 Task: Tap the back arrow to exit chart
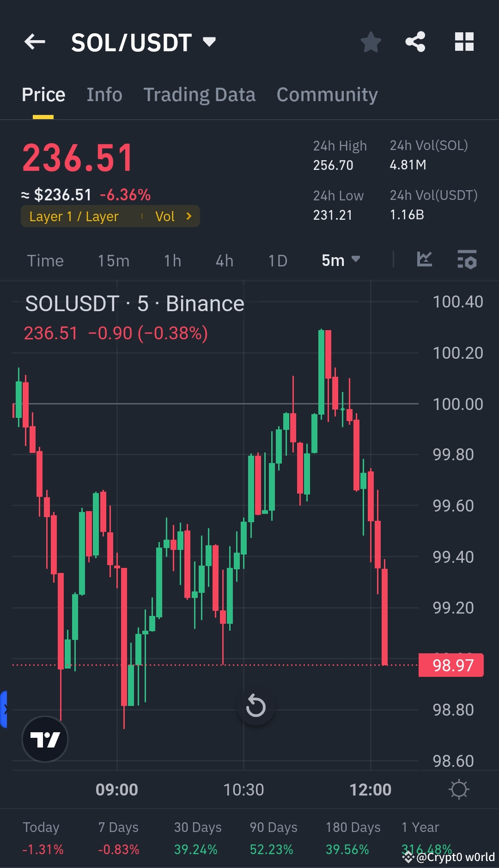34,42
